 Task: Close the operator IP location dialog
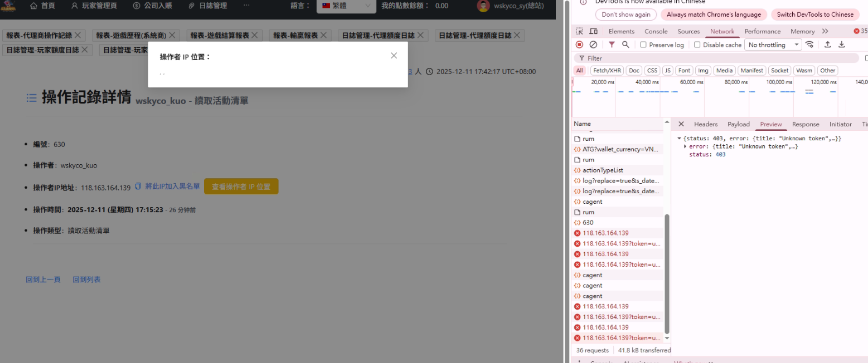pyautogui.click(x=394, y=56)
